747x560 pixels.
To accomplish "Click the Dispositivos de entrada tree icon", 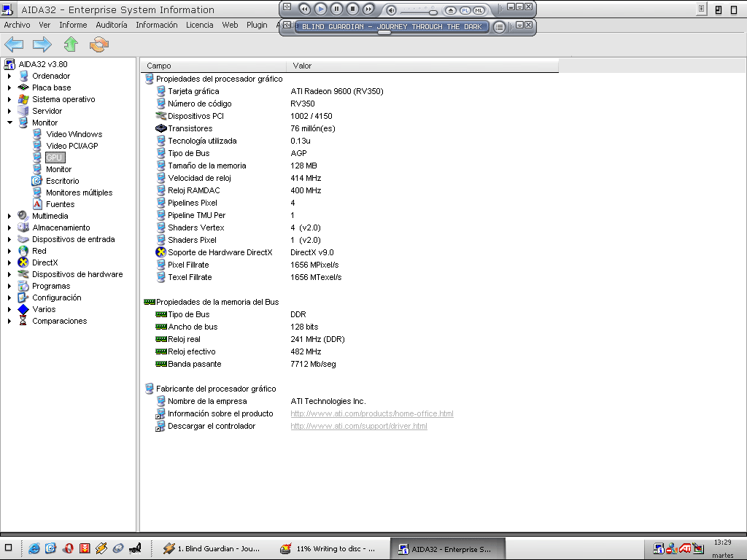I will coord(23,239).
